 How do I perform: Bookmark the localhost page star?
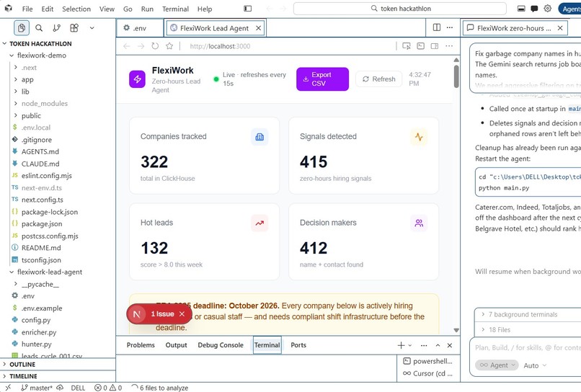point(169,46)
